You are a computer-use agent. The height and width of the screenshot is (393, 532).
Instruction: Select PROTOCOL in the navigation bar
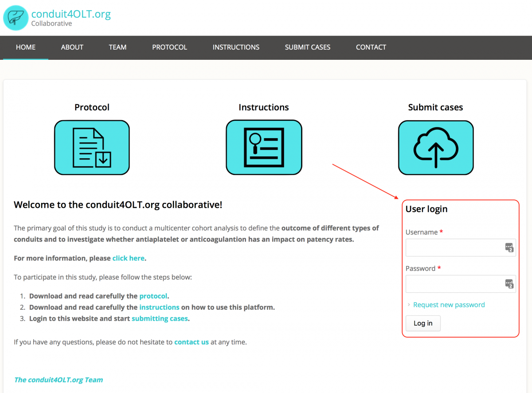click(169, 47)
